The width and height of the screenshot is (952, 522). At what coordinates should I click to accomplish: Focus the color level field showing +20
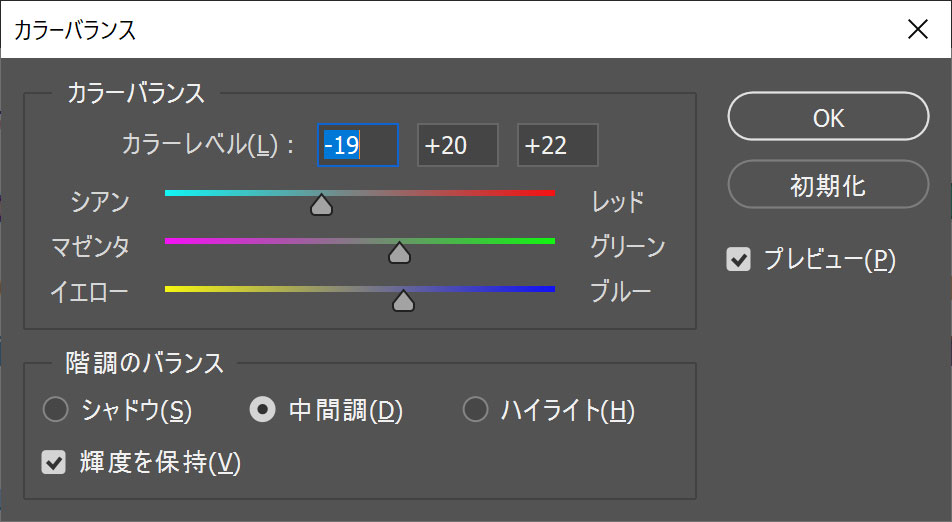458,145
